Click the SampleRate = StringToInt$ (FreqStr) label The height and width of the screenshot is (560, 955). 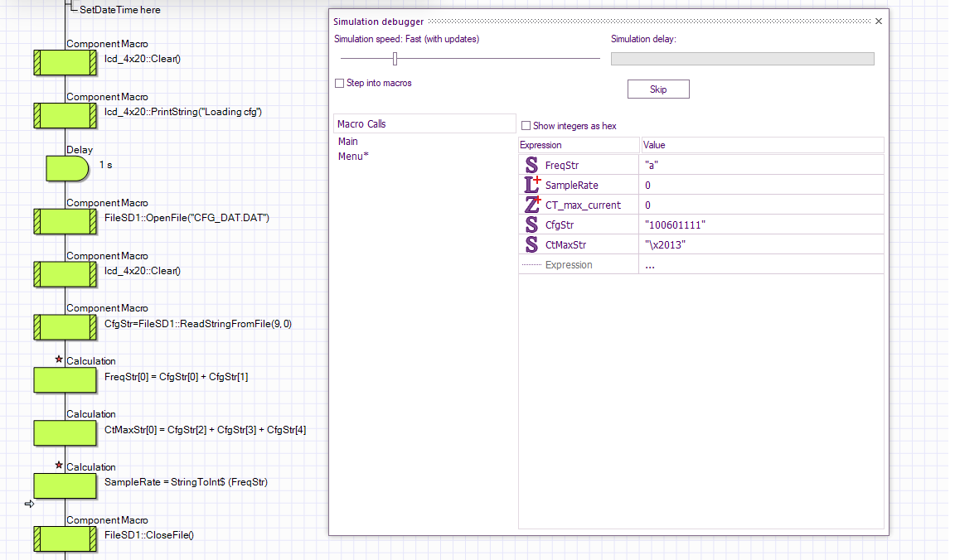tap(186, 482)
